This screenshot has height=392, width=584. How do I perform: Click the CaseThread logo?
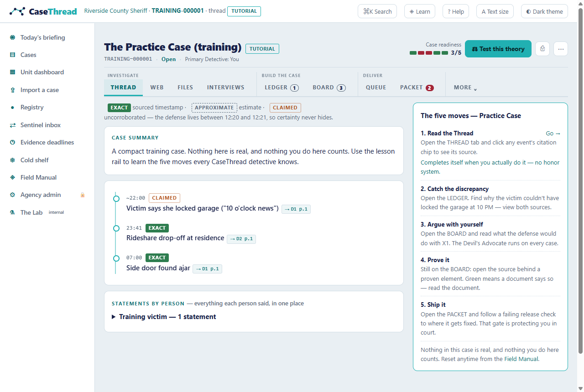pyautogui.click(x=43, y=11)
